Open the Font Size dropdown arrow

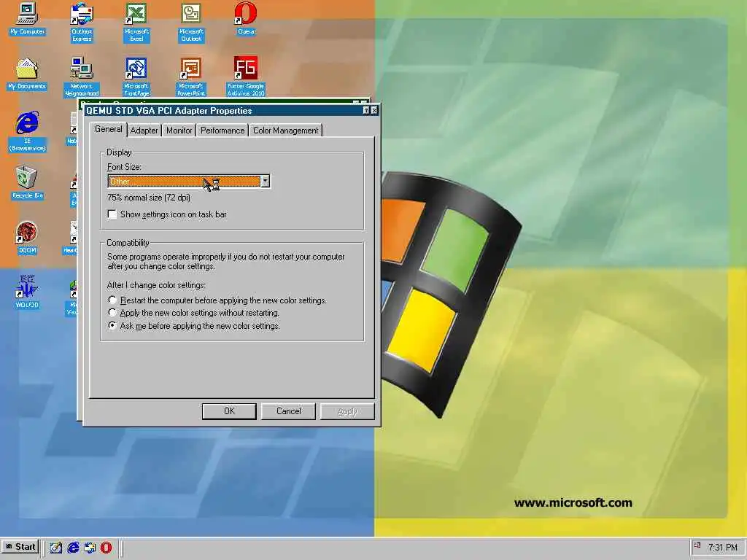coord(266,181)
